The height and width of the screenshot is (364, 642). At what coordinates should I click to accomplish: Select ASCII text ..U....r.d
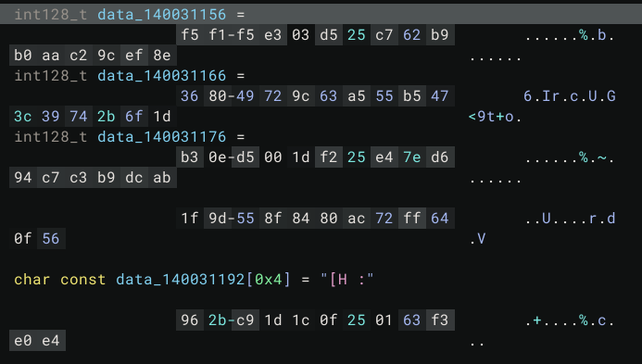pyautogui.click(x=570, y=219)
